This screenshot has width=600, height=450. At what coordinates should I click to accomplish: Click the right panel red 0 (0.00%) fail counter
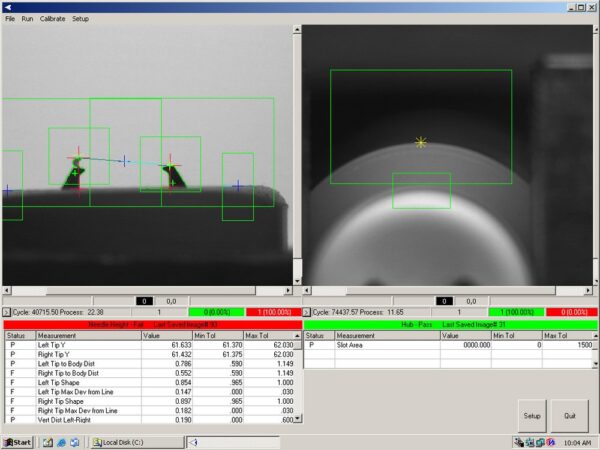coord(572,312)
